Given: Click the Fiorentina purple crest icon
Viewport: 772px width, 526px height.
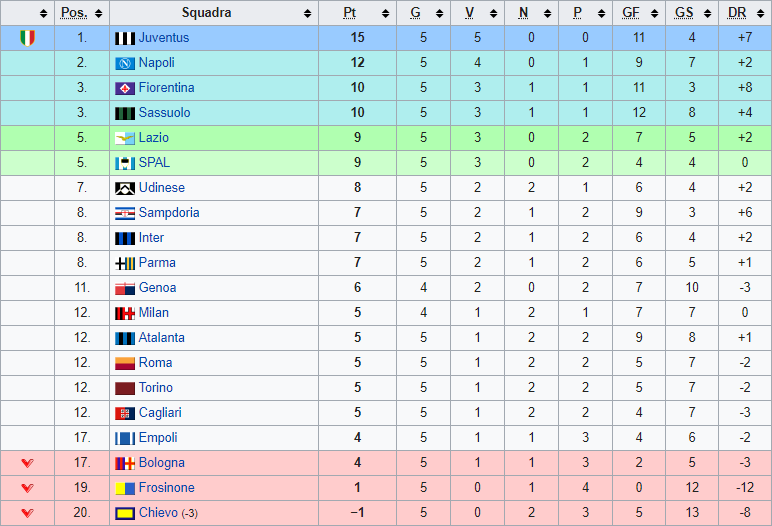Looking at the screenshot, I should tap(125, 89).
